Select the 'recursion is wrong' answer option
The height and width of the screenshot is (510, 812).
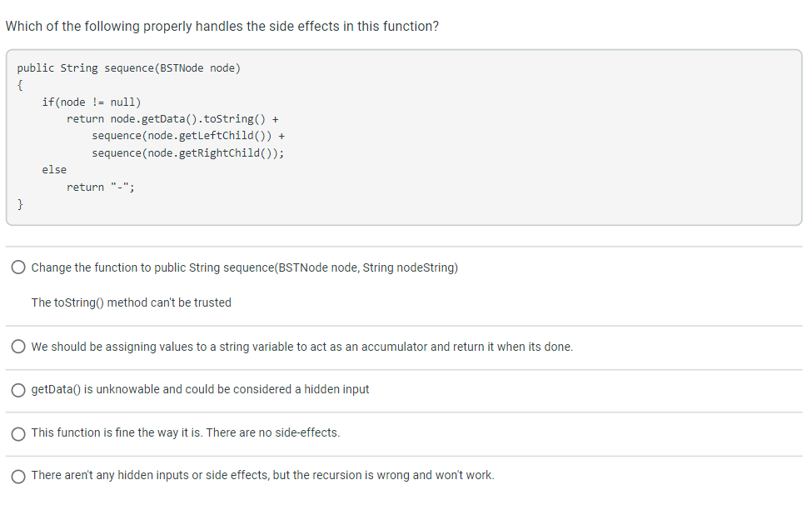click(18, 475)
